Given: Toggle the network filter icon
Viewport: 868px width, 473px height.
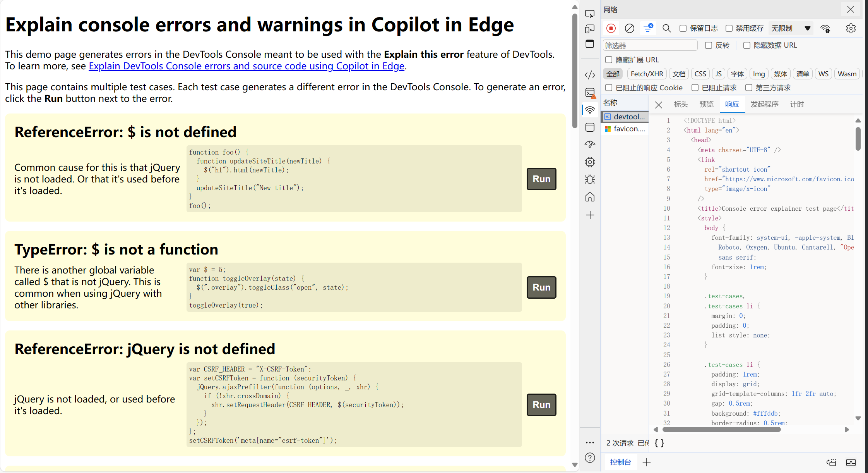Looking at the screenshot, I should tap(648, 28).
